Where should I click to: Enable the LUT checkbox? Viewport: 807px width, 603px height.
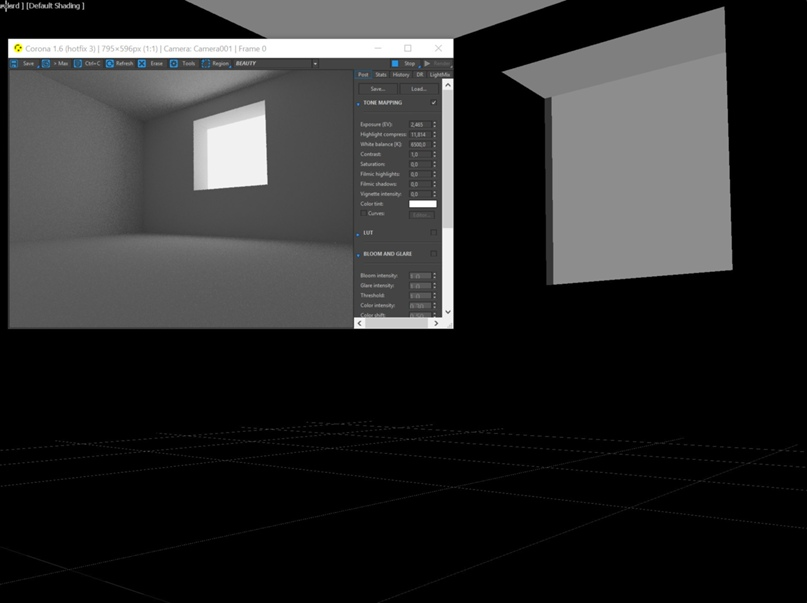click(433, 233)
